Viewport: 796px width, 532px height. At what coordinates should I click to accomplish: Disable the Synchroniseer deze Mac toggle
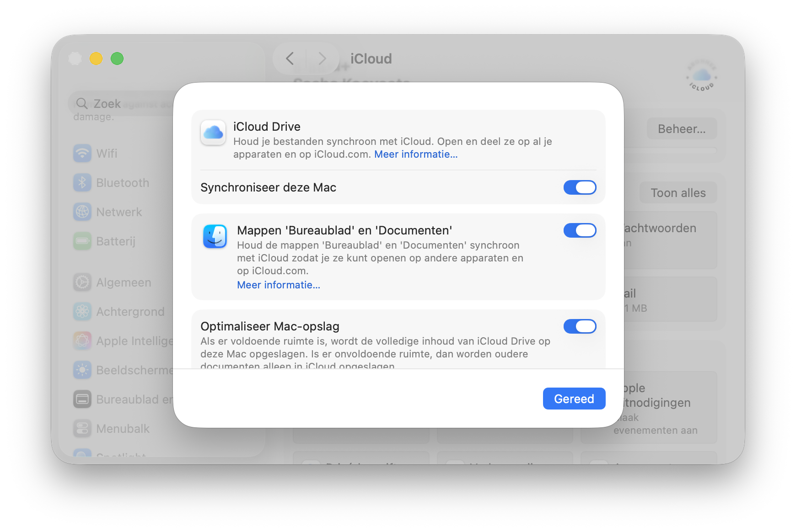pyautogui.click(x=580, y=187)
